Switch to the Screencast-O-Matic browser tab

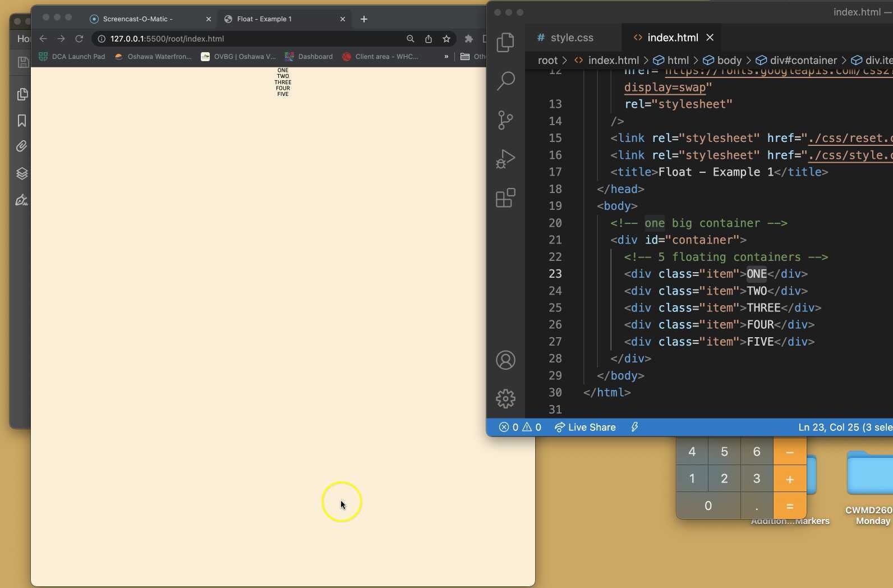coord(137,19)
